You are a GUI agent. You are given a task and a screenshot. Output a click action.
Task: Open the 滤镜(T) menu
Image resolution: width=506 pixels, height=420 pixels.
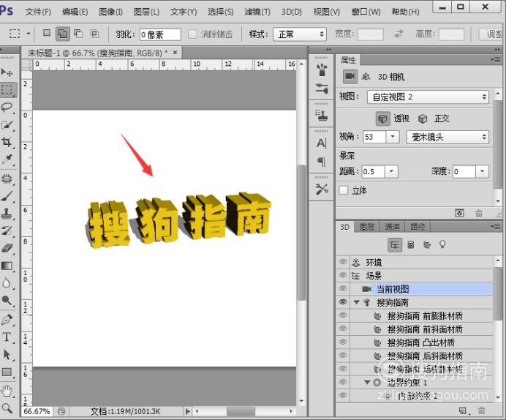point(257,12)
